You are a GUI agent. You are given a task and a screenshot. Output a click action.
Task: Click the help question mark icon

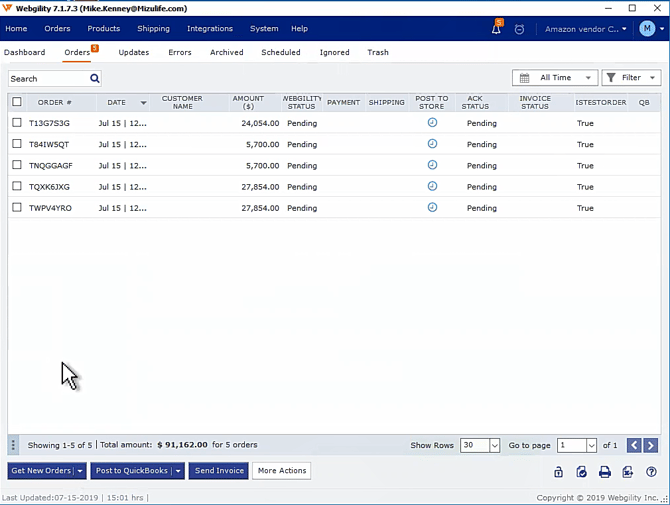[651, 472]
